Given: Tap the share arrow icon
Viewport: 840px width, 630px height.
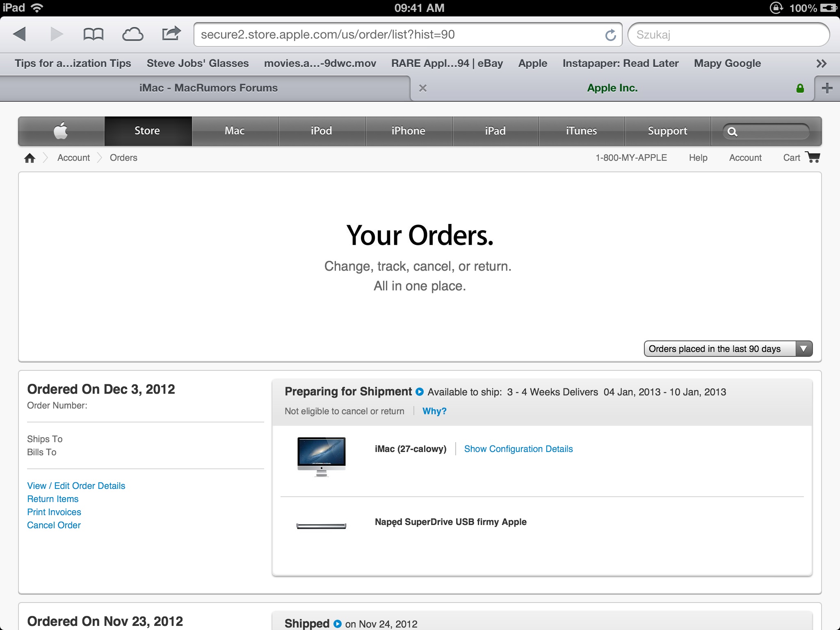Looking at the screenshot, I should pyautogui.click(x=171, y=33).
